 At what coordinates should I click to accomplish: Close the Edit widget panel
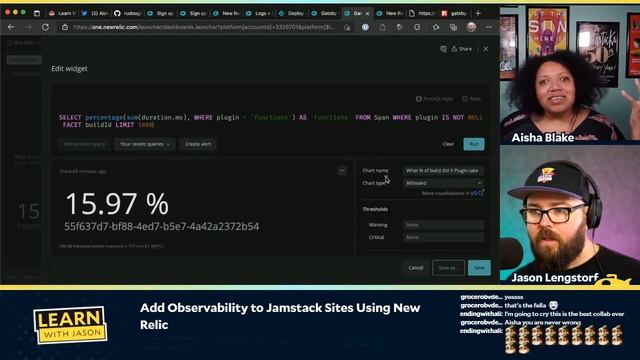pos(486,49)
